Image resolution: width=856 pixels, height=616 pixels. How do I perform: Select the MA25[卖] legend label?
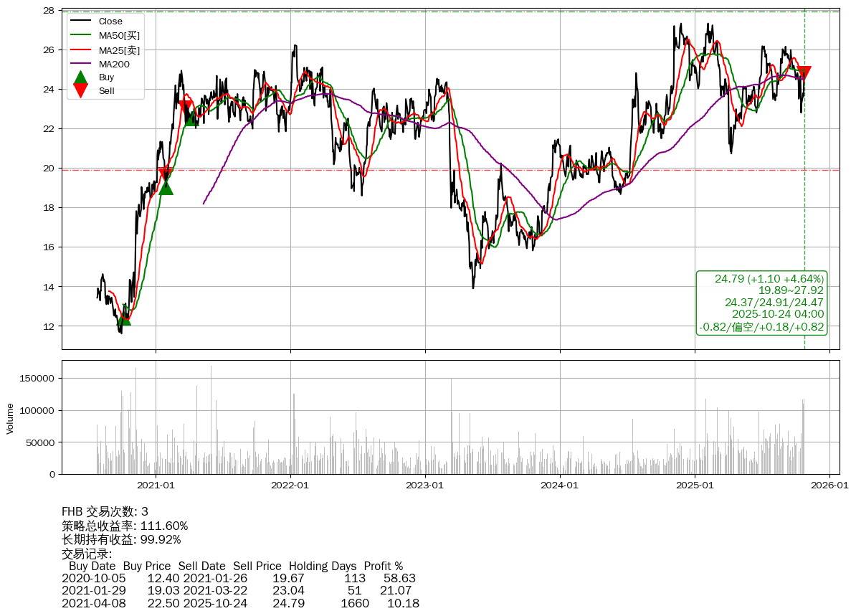pos(119,49)
